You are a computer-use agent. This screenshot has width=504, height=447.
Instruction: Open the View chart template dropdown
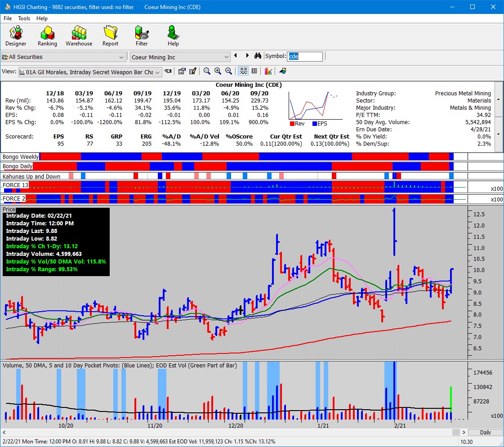[90, 72]
